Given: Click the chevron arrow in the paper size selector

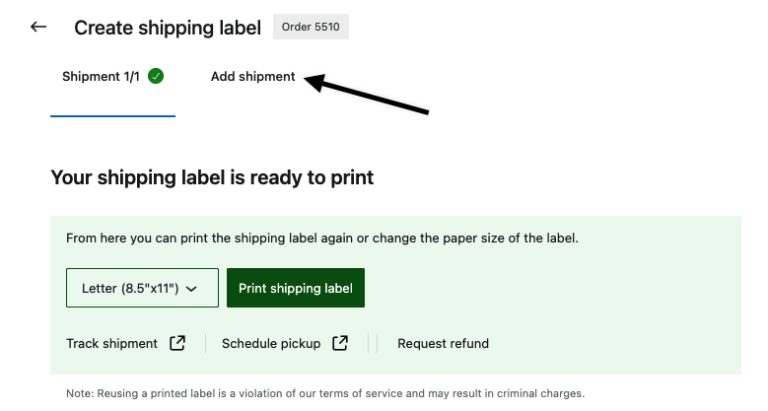Looking at the screenshot, I should pos(191,288).
